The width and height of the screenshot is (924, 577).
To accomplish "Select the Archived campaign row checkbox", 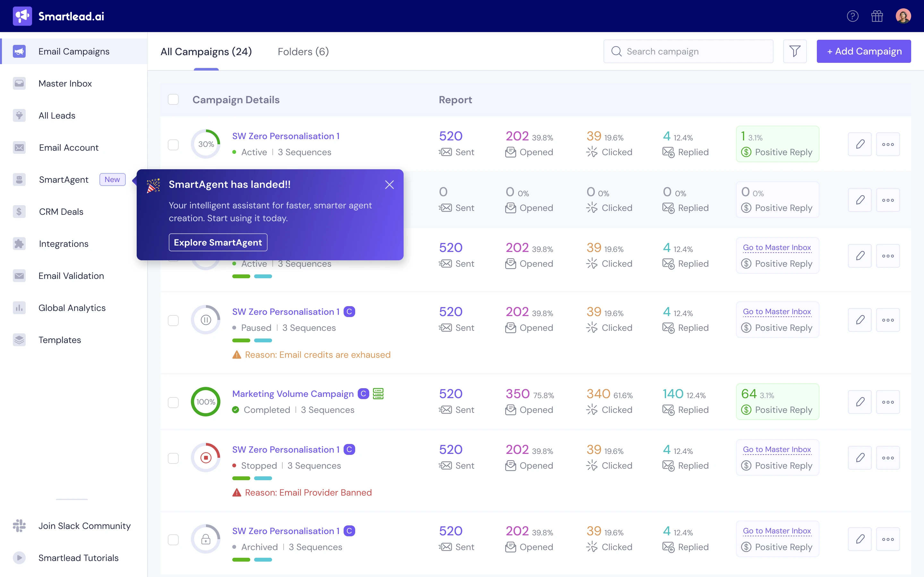I will point(173,539).
